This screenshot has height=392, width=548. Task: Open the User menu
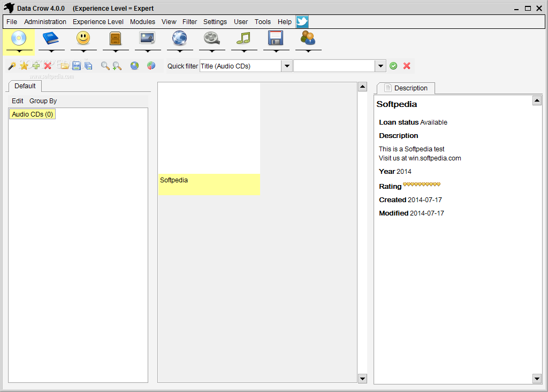241,22
